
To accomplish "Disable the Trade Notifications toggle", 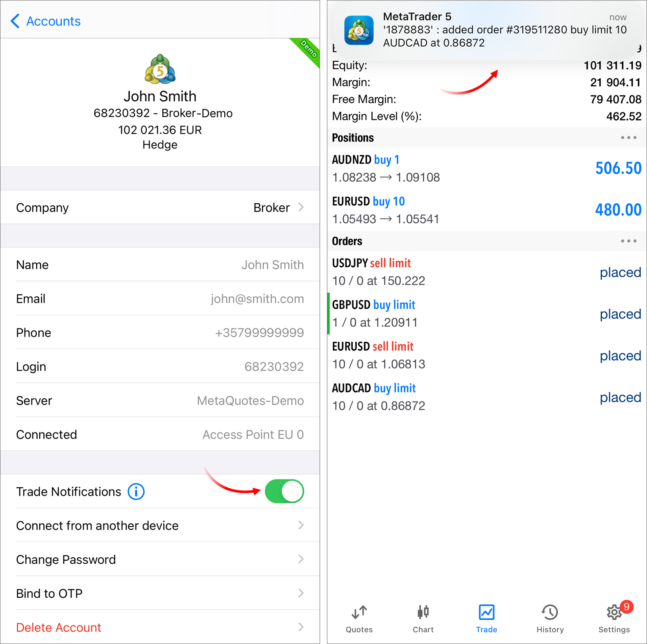I will coord(284,491).
